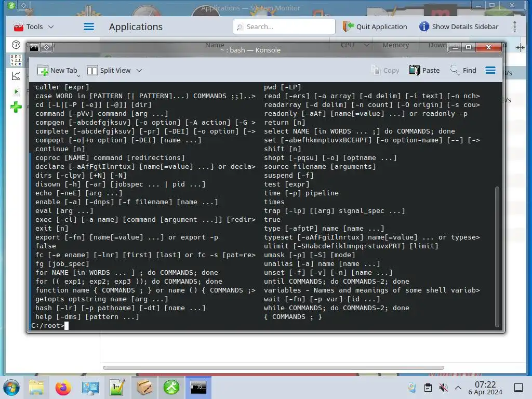Click the 'pwd [-LP]' line in terminal
Screen dimensions: 532x399
click(282, 87)
